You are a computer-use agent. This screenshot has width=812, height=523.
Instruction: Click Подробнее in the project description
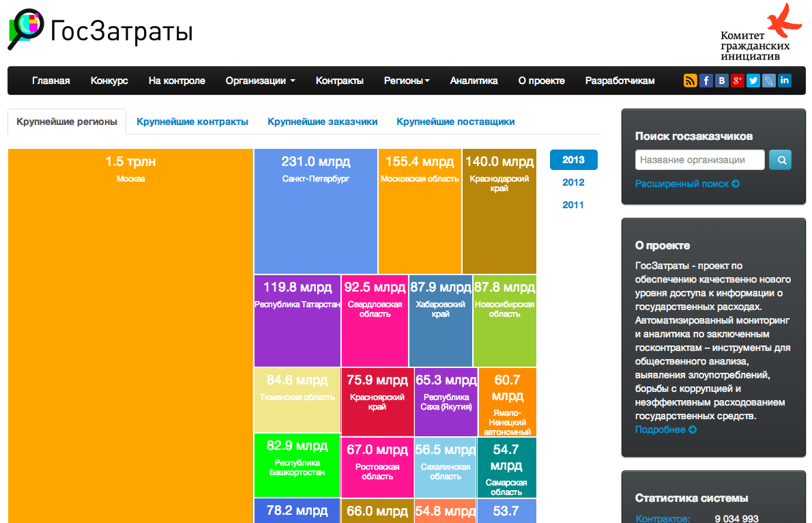(x=659, y=429)
